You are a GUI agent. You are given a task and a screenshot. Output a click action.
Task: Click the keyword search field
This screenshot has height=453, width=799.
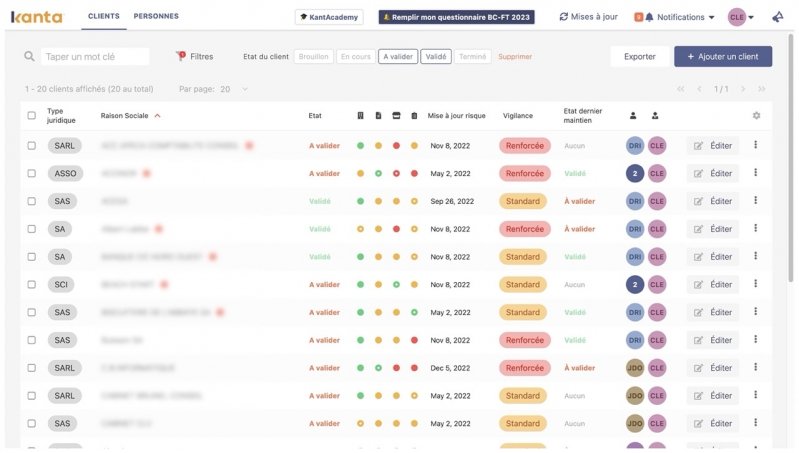coord(96,57)
